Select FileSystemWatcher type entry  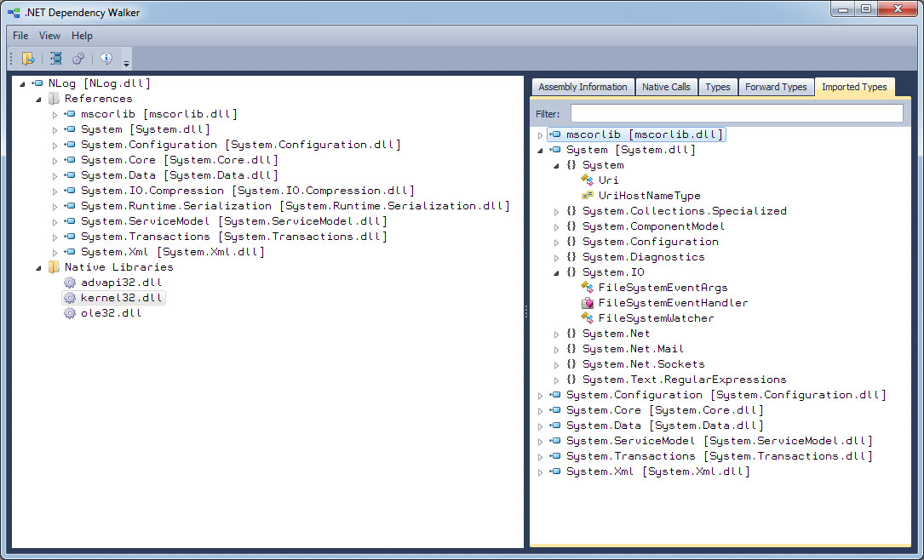[x=656, y=317]
